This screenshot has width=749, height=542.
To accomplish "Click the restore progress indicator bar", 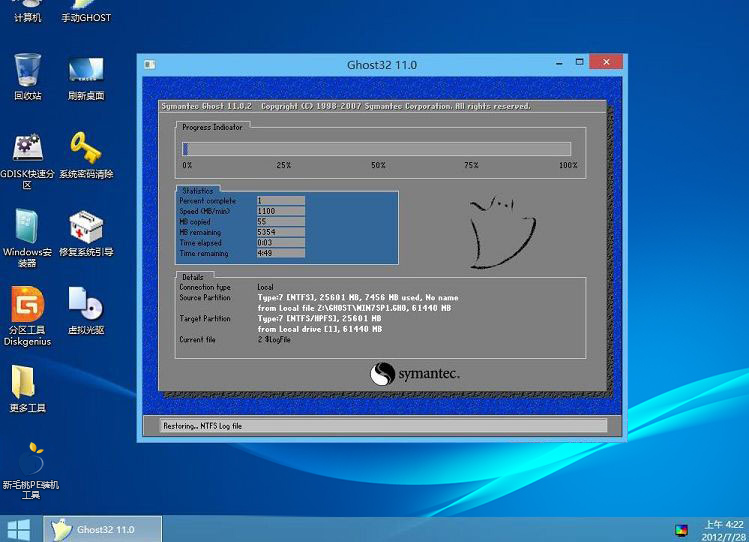I will (376, 149).
